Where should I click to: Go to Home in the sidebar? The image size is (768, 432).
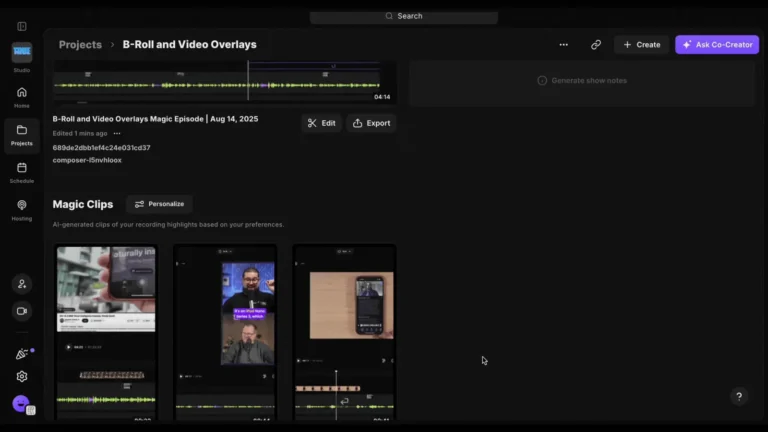pos(22,97)
